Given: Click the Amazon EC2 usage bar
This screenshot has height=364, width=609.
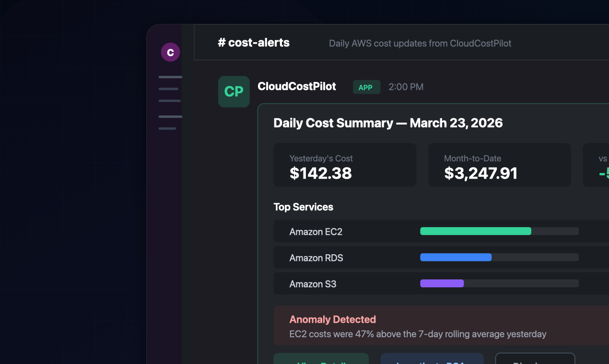Looking at the screenshot, I should pos(475,231).
